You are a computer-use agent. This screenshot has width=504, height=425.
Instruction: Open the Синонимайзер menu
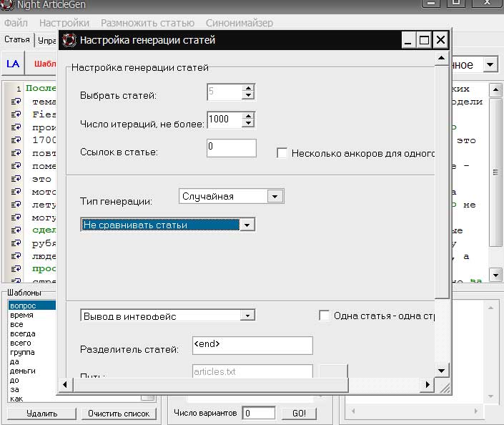239,23
